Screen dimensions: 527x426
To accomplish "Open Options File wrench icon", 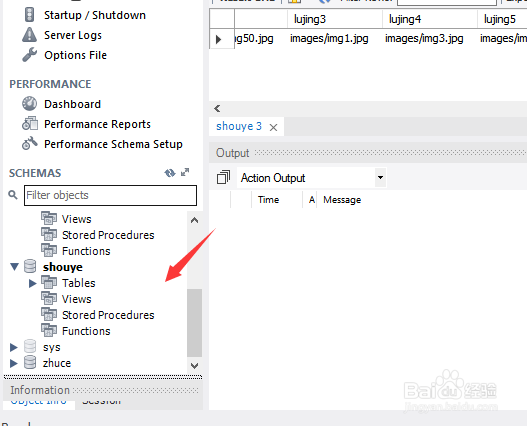I will pos(30,55).
